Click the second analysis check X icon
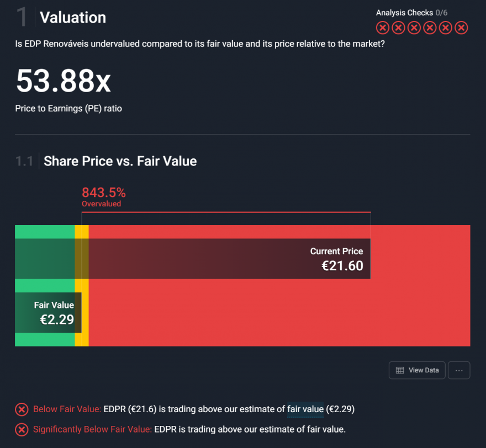Viewport: 486px width, 448px height. [x=398, y=28]
